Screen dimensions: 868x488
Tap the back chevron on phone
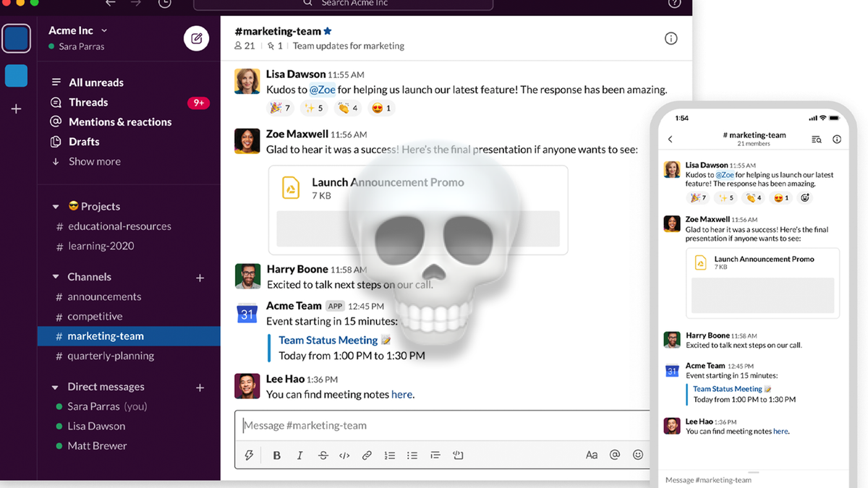point(670,139)
